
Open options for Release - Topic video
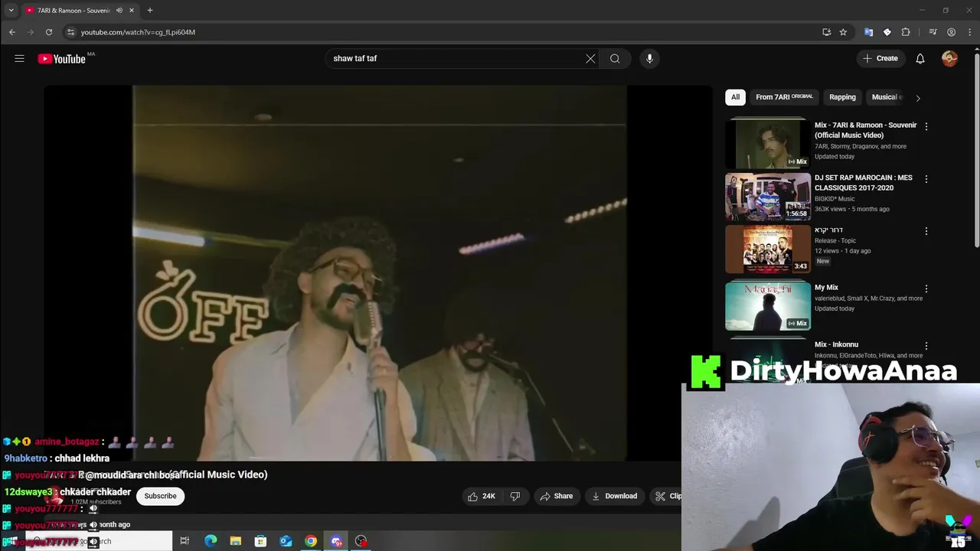[x=926, y=231]
